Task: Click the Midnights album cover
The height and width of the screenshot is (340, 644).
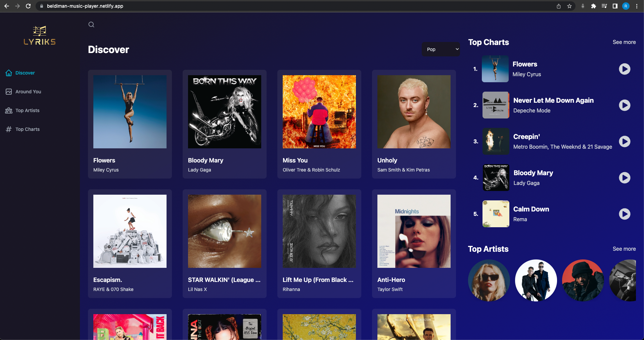Action: click(414, 231)
